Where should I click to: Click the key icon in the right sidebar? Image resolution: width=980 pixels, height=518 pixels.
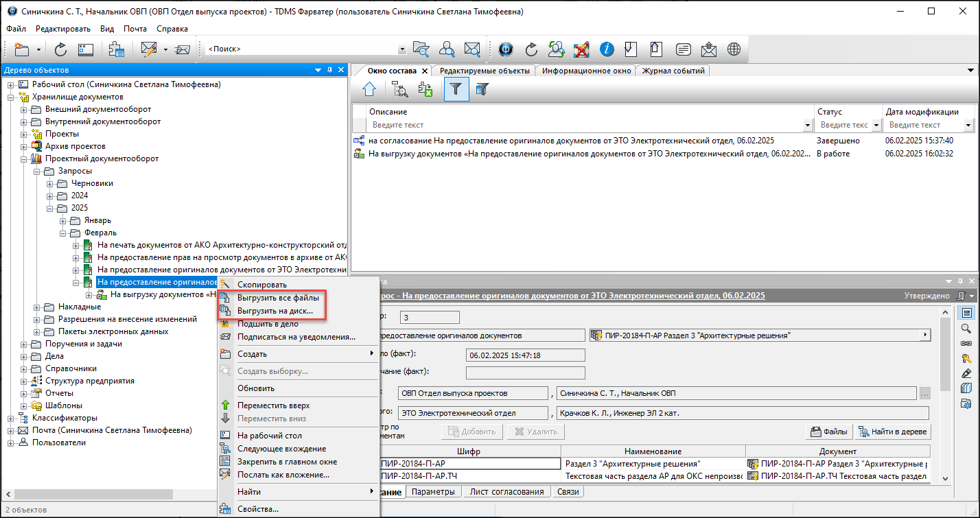[x=966, y=358]
